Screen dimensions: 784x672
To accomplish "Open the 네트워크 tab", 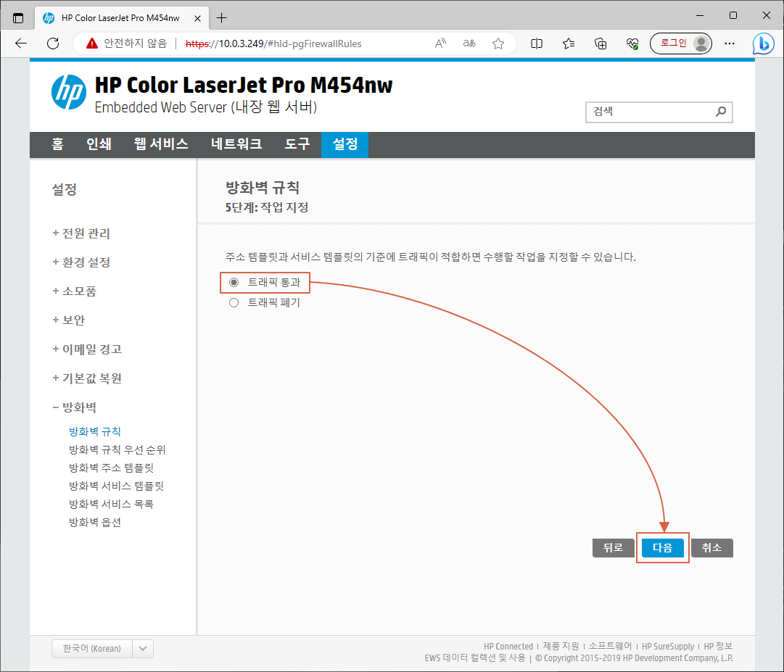I will pos(236,144).
